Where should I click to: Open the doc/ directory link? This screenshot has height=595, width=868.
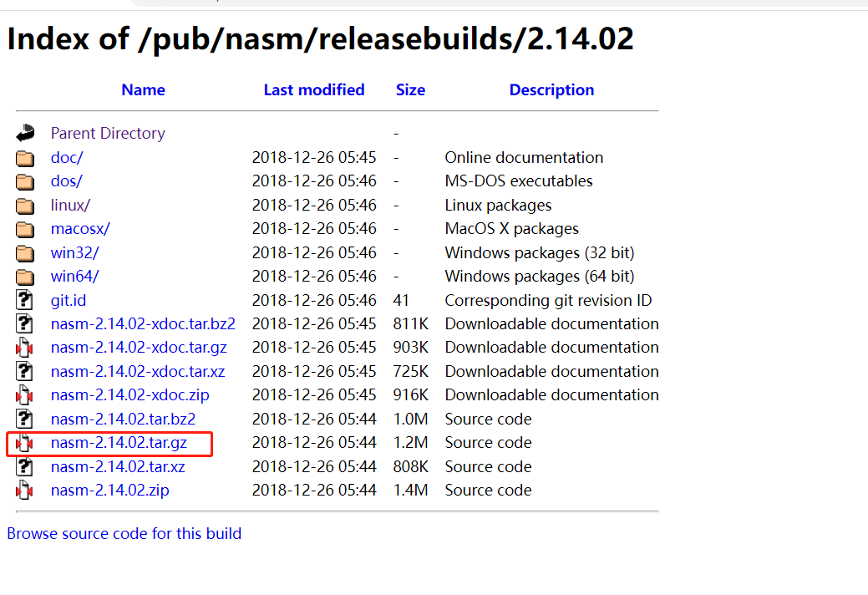(x=67, y=158)
